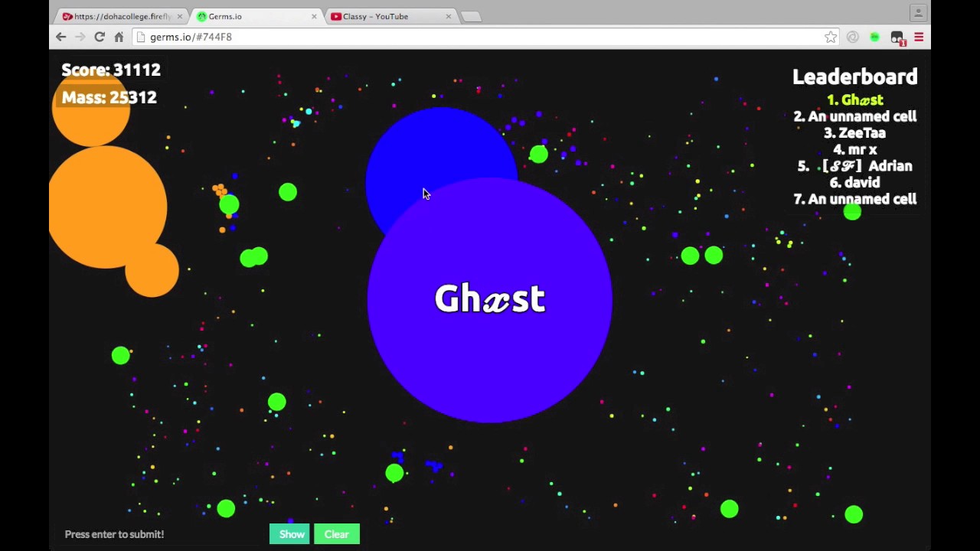Click leaderboard entry '3. ZeeTaa'
The image size is (980, 551).
(854, 133)
